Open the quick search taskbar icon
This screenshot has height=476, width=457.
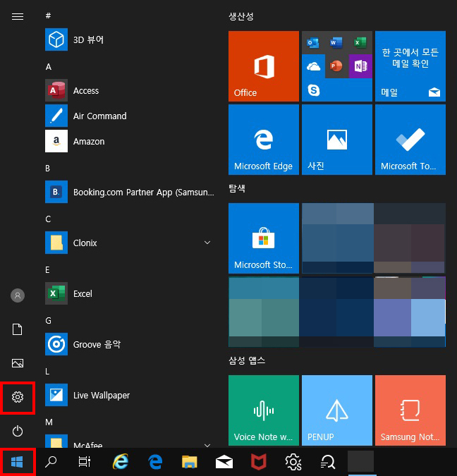[328, 462]
